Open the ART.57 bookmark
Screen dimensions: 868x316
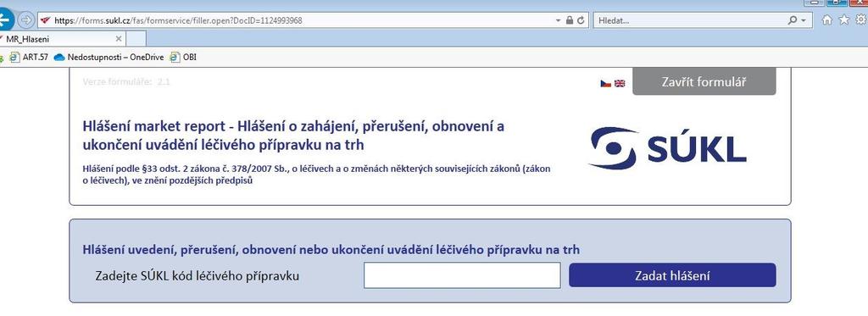click(x=30, y=57)
